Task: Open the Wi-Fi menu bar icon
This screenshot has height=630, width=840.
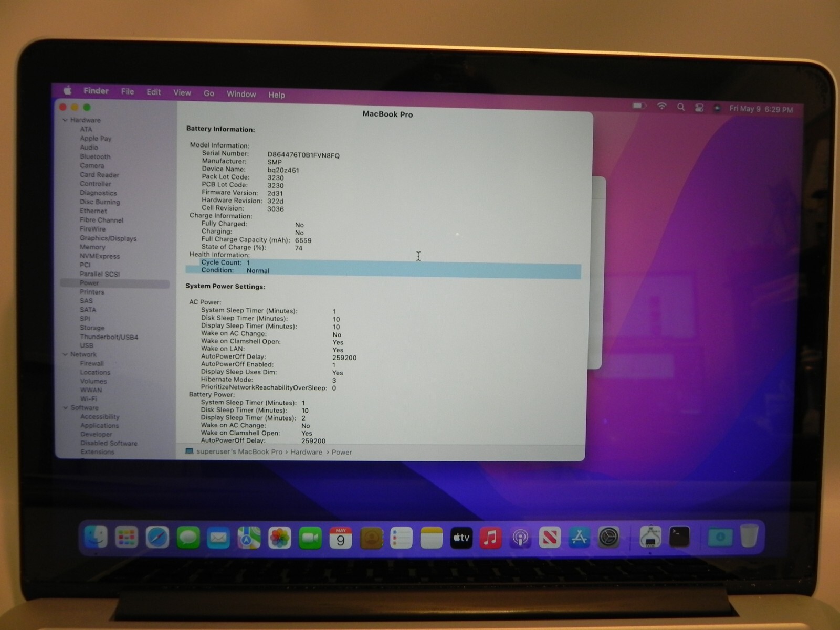Action: (x=661, y=107)
